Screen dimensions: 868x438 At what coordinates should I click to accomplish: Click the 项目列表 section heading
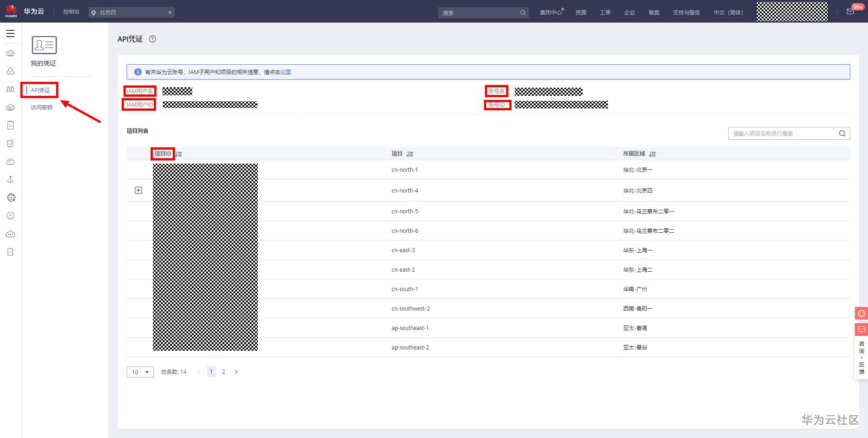tap(138, 131)
